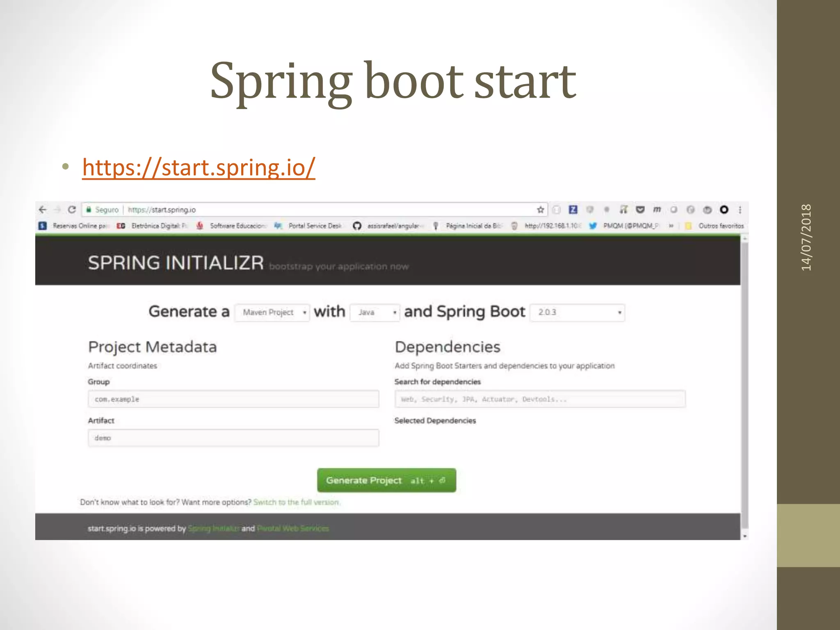Click the music note extension icon
Viewport: 840px width, 630px height.
point(623,210)
